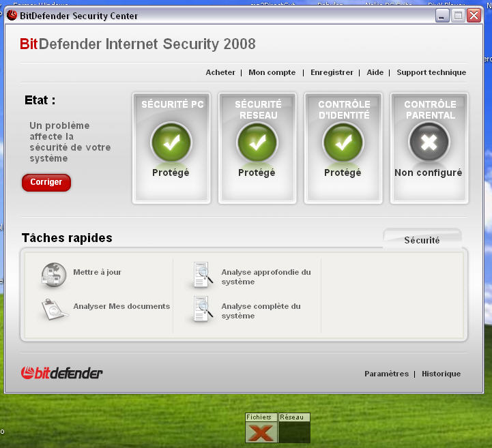Click the green checkmark under Sécurité Réseau
Viewport: 492px width, 448px height.
click(257, 143)
